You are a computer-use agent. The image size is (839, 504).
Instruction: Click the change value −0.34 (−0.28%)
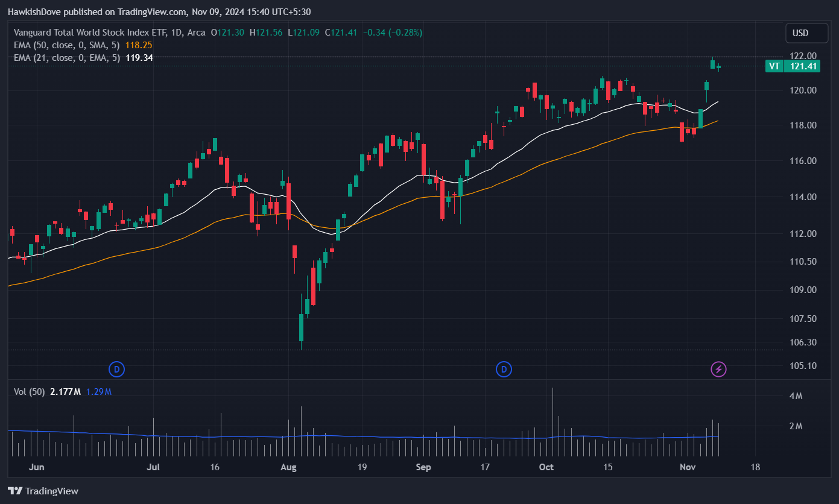(x=393, y=32)
